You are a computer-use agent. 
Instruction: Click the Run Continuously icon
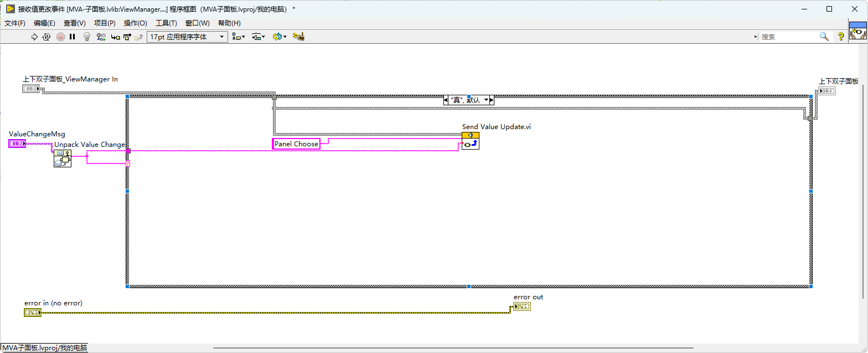(x=46, y=37)
